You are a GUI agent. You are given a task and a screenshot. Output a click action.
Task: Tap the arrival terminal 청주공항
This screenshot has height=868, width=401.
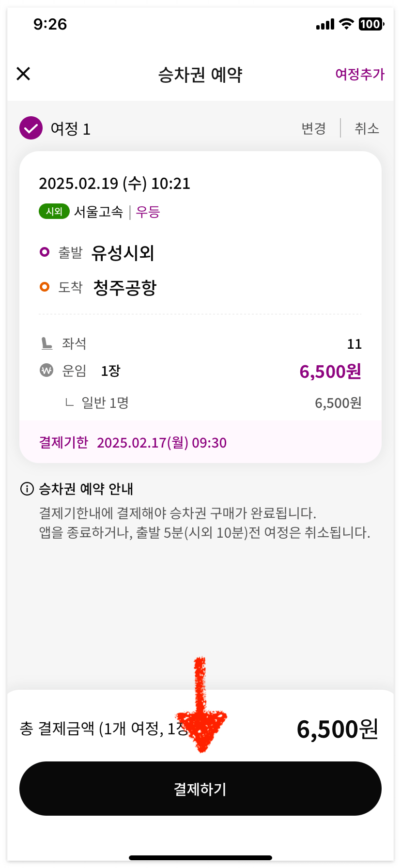click(x=125, y=287)
